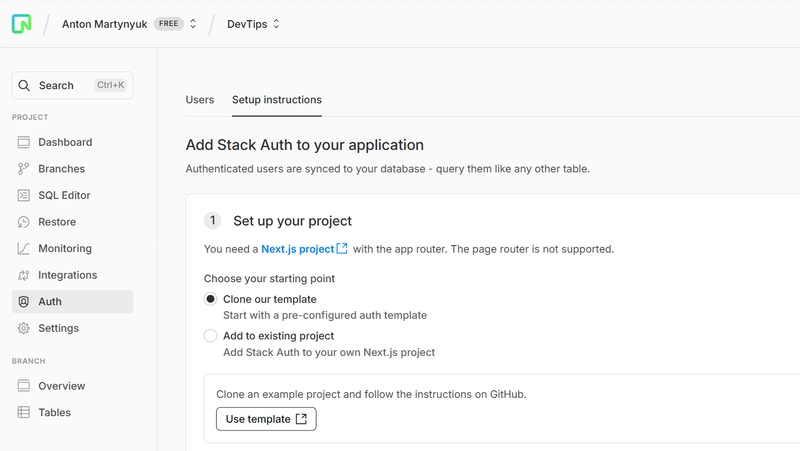Select the Clone our template radio button
Viewport: 800px width, 451px height.
tap(210, 299)
